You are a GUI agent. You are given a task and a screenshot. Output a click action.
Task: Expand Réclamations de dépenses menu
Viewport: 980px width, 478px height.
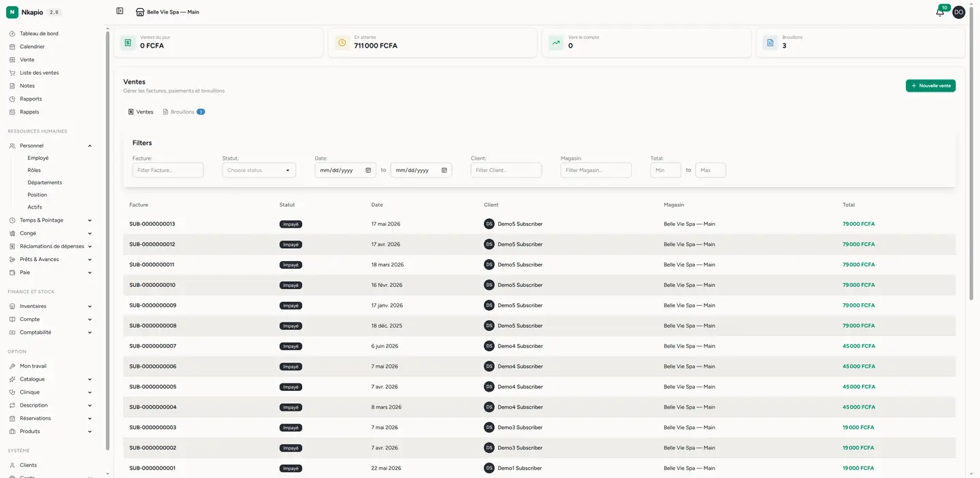51,246
